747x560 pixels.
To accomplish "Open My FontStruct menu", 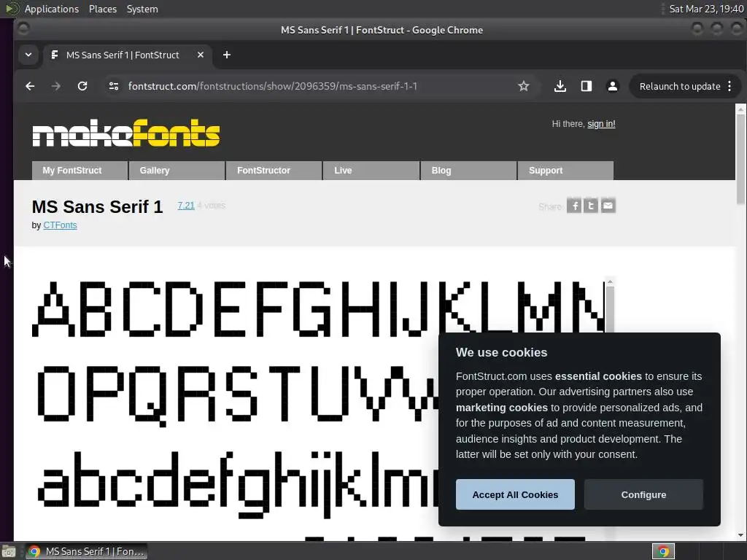I will point(80,171).
